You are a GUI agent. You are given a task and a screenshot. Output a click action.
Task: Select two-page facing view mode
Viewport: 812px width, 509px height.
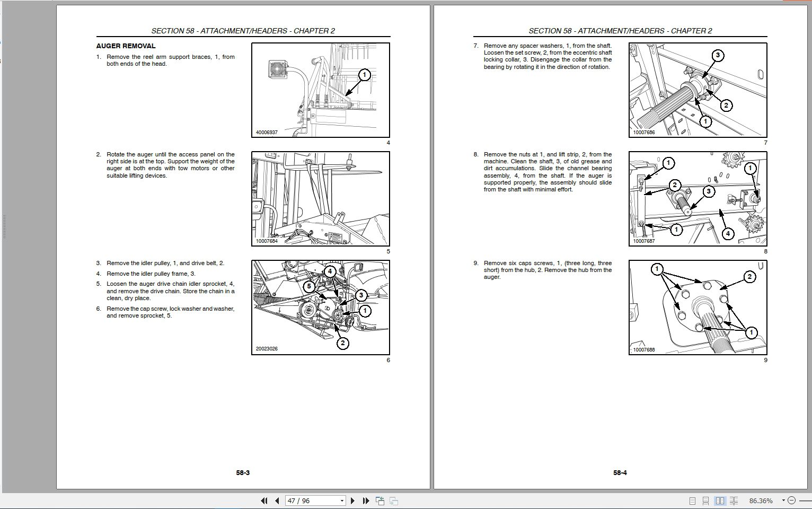[x=720, y=501]
